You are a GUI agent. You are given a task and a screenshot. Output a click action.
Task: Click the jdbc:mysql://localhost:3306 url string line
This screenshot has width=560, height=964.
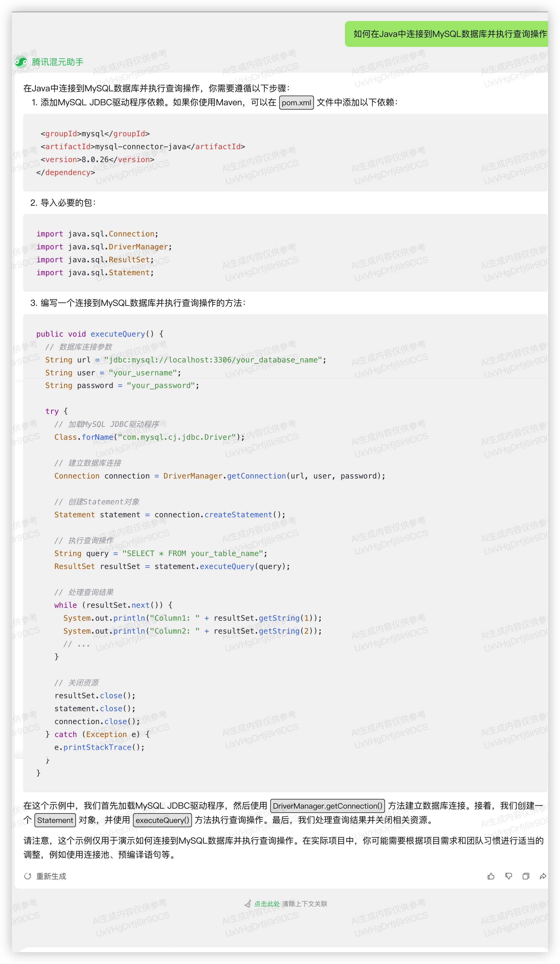click(x=185, y=360)
